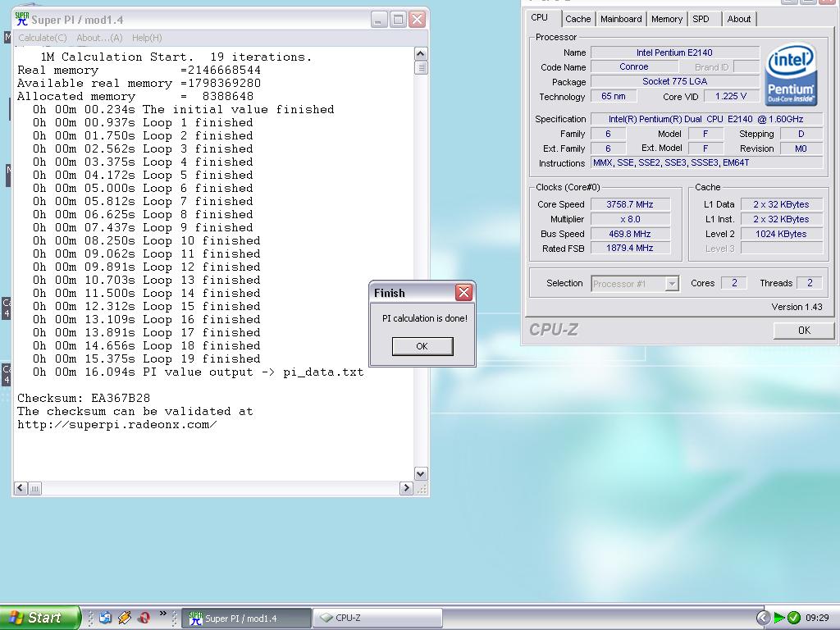
Task: Open the Windows Start menu
Action: pos(39,618)
